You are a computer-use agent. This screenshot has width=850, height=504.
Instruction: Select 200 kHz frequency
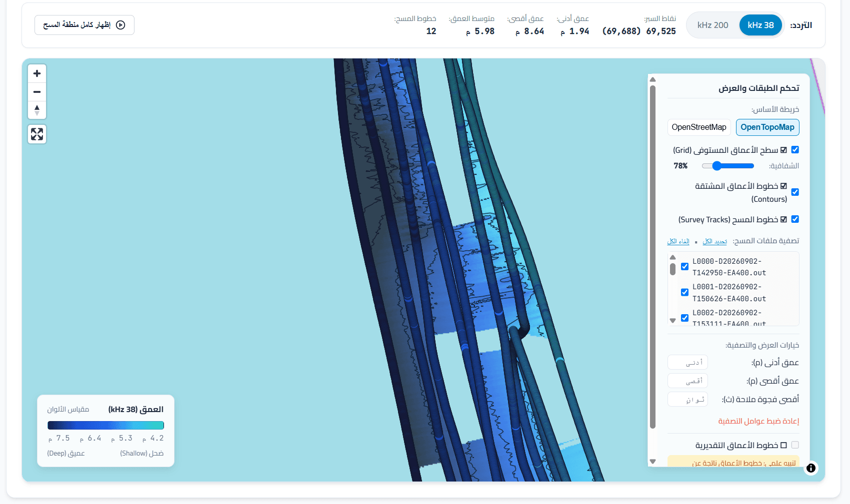click(712, 25)
